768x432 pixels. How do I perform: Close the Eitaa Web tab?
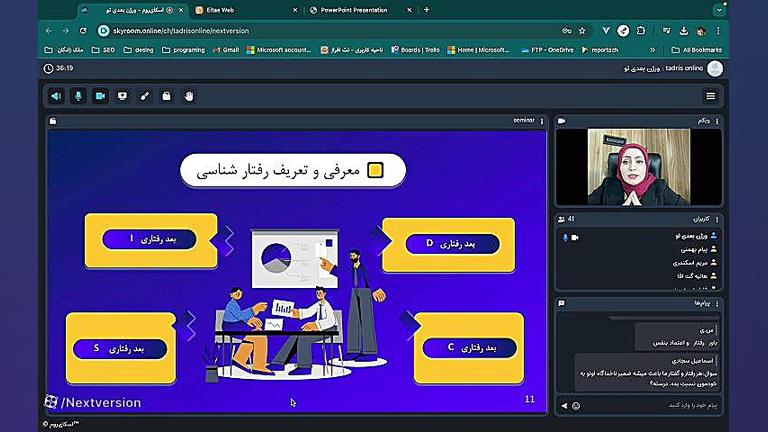(x=295, y=10)
